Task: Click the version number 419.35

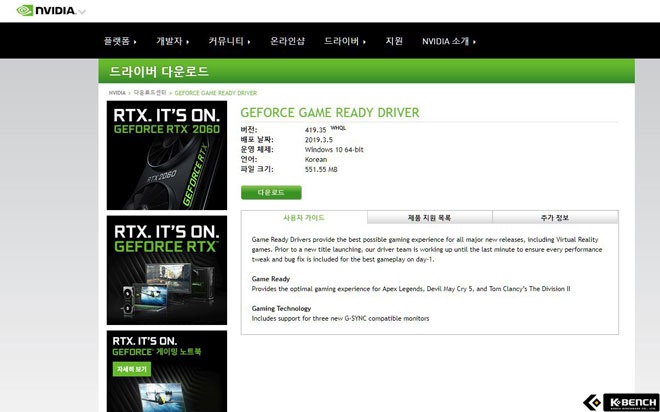Action: [x=316, y=130]
